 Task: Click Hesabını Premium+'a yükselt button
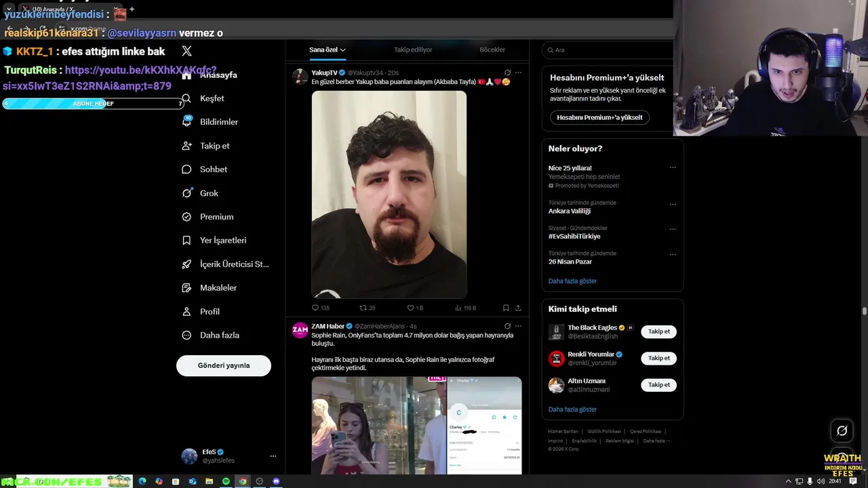click(599, 117)
